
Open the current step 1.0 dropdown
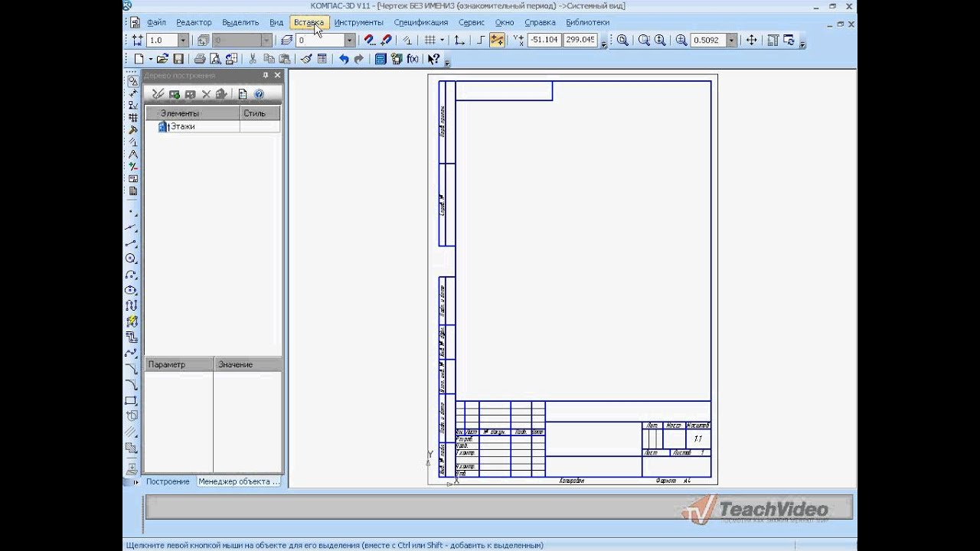[182, 40]
